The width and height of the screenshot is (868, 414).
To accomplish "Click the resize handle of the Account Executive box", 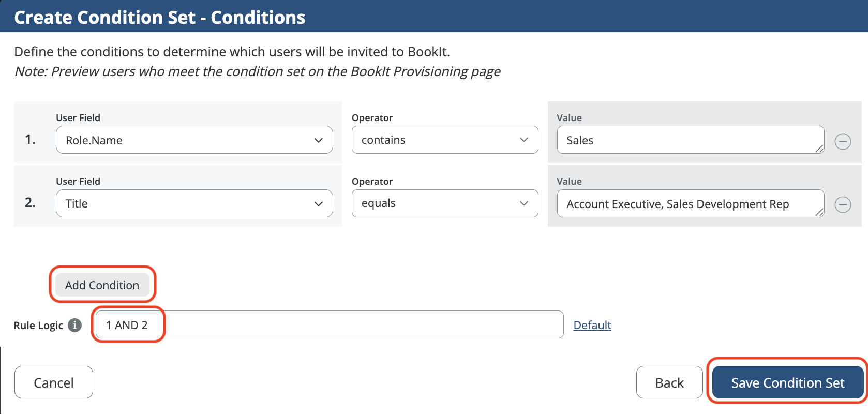I will tap(819, 212).
